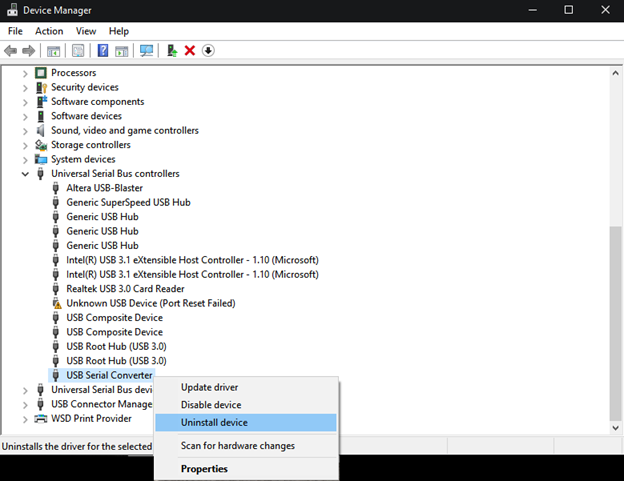Choose Disable device from context menu
This screenshot has width=624, height=481.
tap(246, 405)
